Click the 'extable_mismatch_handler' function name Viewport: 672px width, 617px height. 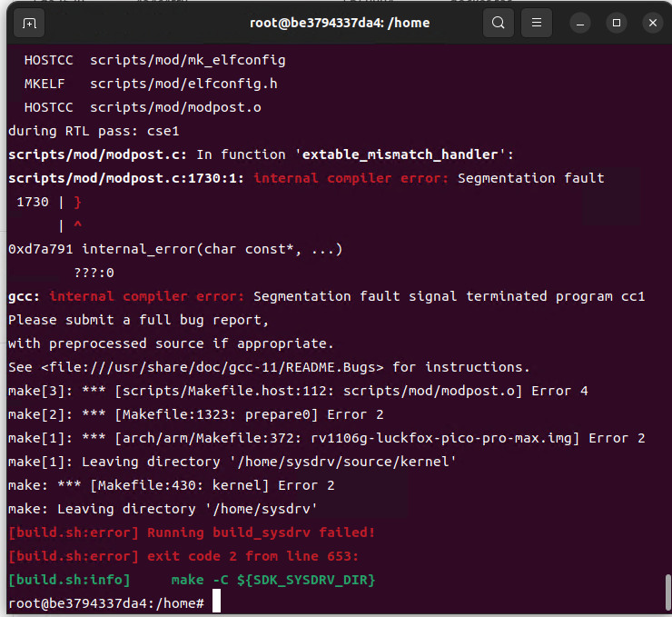pos(400,154)
